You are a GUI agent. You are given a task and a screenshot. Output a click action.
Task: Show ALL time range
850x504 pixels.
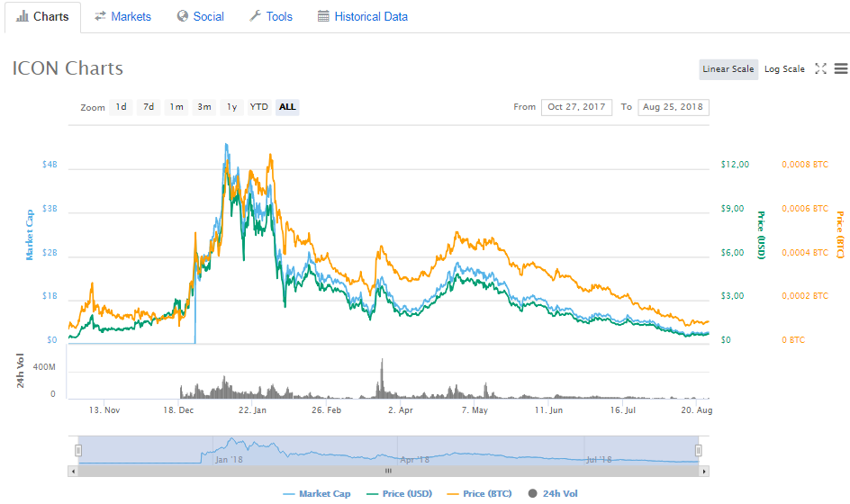287,107
